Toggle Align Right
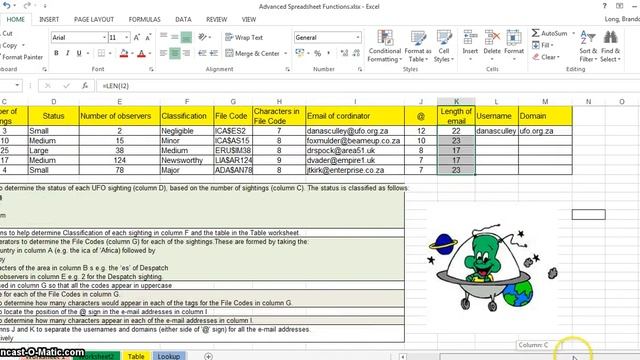The width and height of the screenshot is (640, 360). click(186, 53)
